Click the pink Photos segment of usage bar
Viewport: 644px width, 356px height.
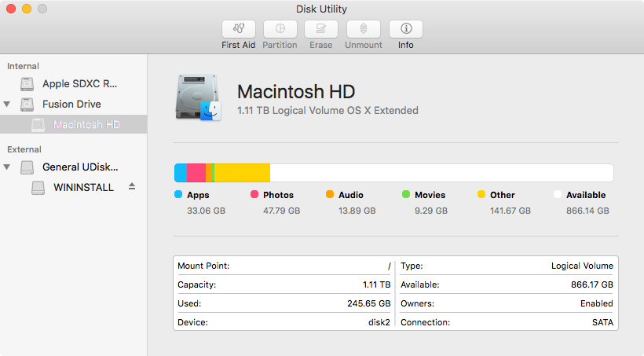point(196,173)
